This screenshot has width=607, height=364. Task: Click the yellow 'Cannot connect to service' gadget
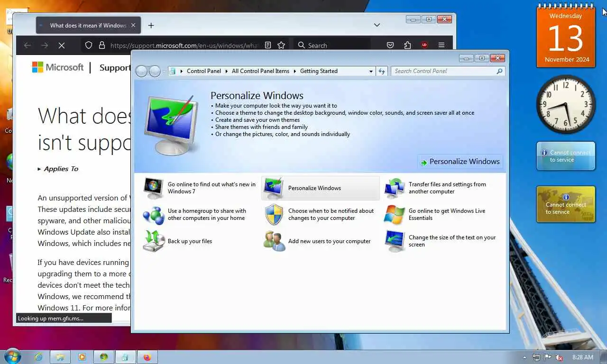click(566, 204)
